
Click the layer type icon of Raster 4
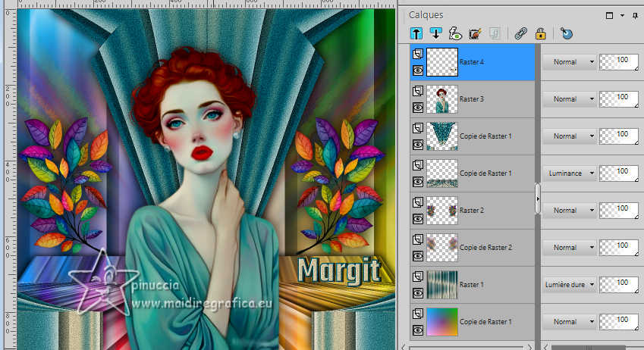point(418,54)
